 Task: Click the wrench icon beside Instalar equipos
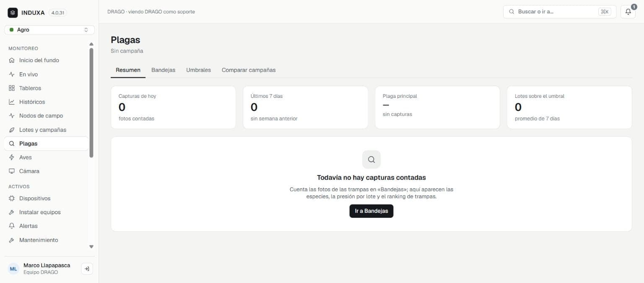click(12, 212)
